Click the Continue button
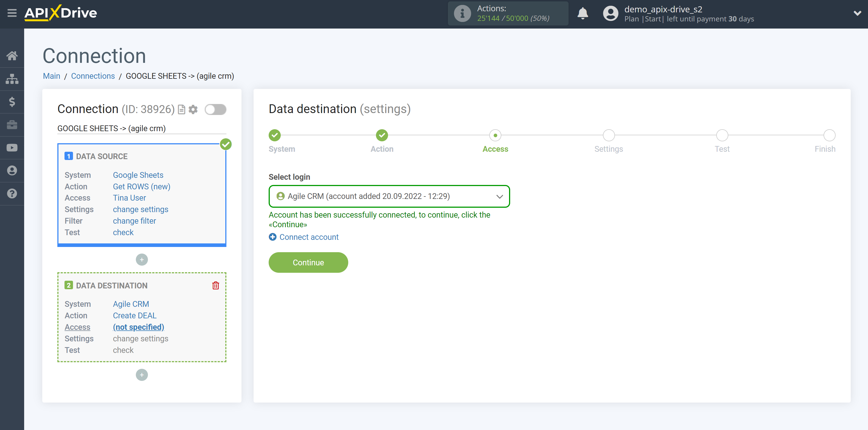 pos(308,262)
